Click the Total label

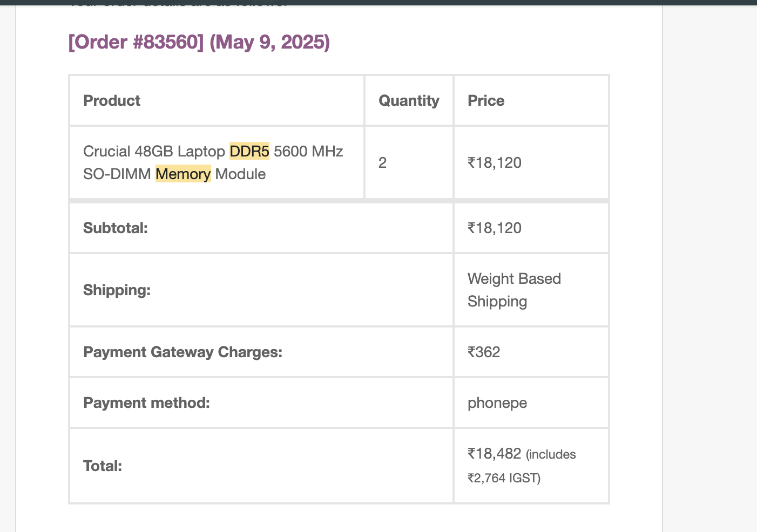coord(103,466)
